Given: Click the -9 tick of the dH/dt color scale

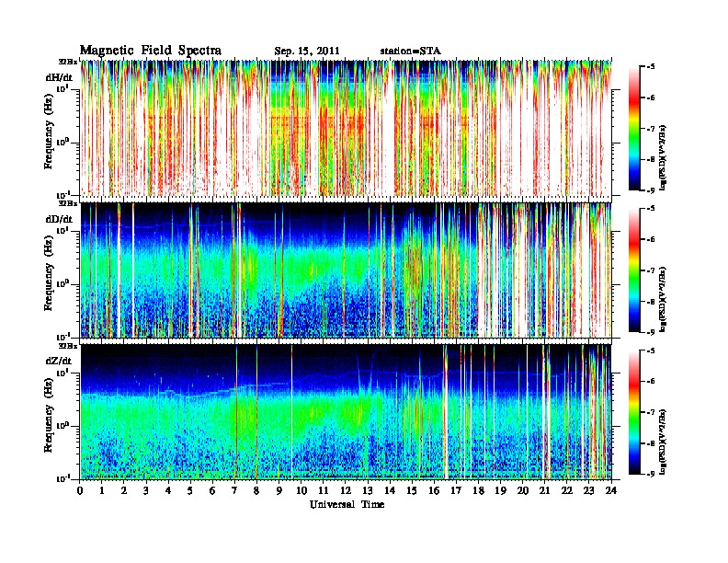Looking at the screenshot, I should [650, 190].
